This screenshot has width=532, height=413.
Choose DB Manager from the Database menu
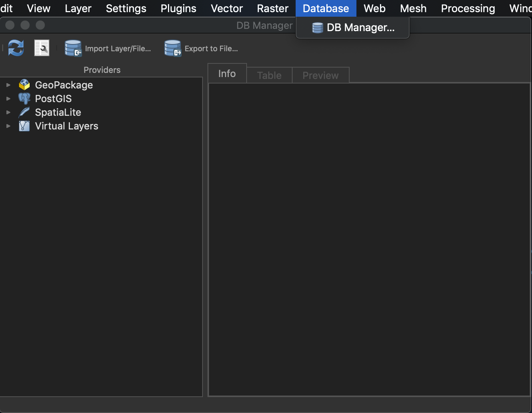point(360,27)
